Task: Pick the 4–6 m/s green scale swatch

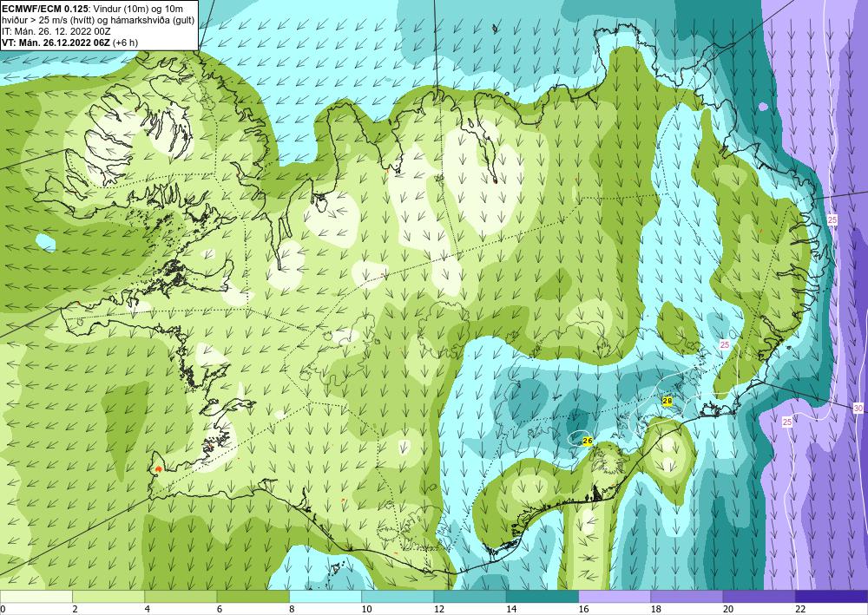Action: [181, 596]
